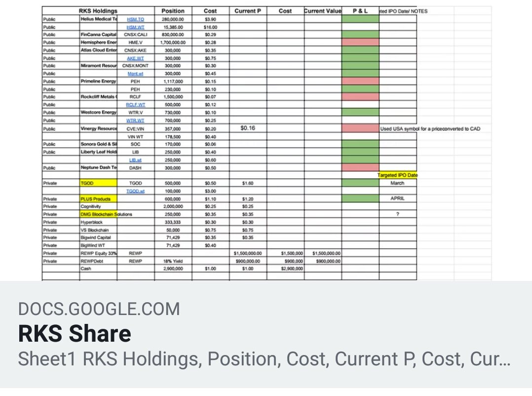The image size is (532, 396).
Task: Open the HSM.TO ticker link
Action: click(135, 19)
